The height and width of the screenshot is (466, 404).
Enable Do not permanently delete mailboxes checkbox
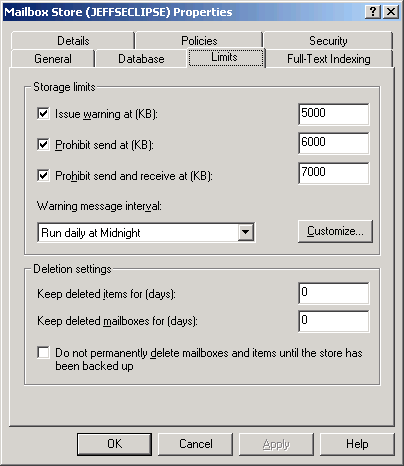pos(43,353)
